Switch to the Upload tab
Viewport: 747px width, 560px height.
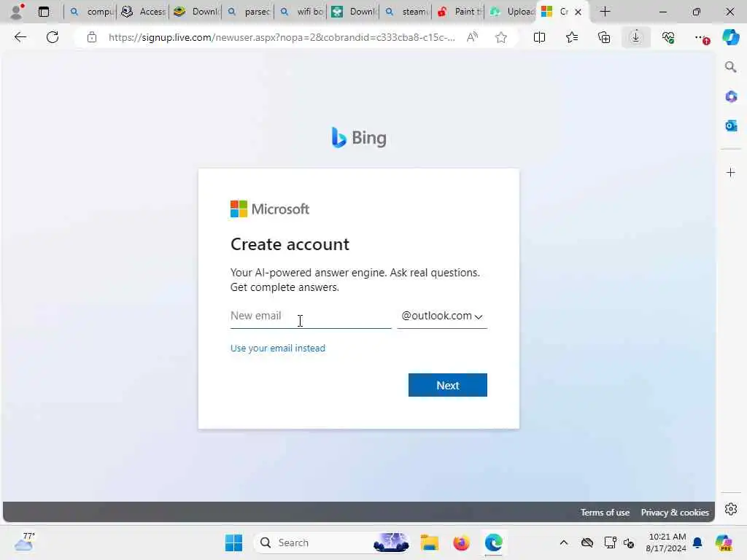tap(511, 12)
